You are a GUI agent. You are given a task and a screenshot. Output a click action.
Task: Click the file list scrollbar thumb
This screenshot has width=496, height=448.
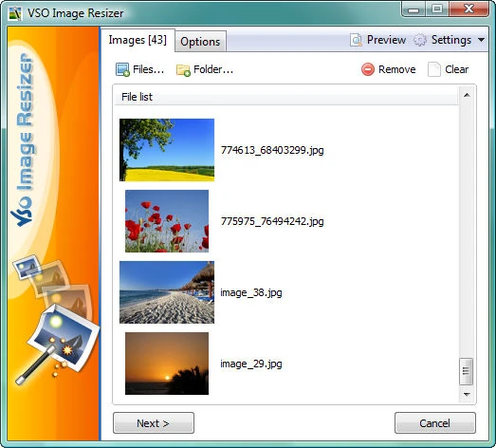(466, 371)
